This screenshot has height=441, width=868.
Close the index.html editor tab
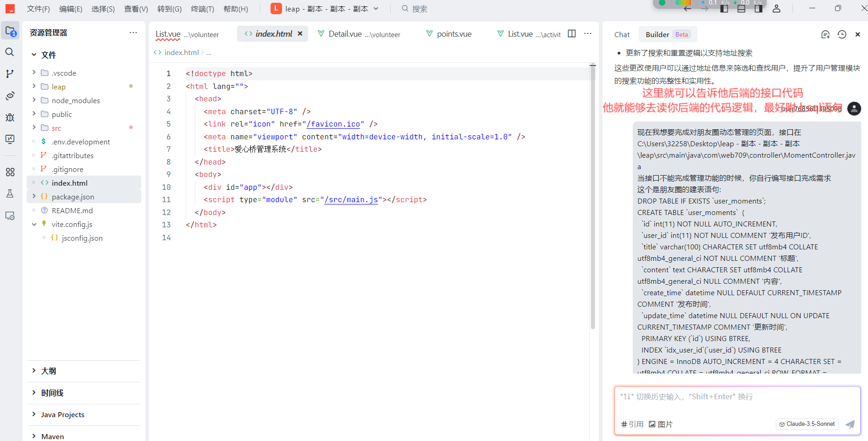(300, 33)
